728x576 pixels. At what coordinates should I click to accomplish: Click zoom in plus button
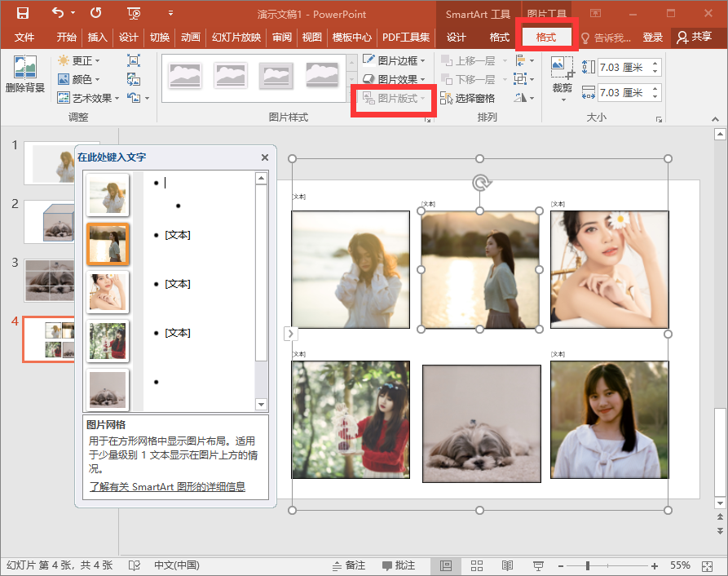click(655, 565)
